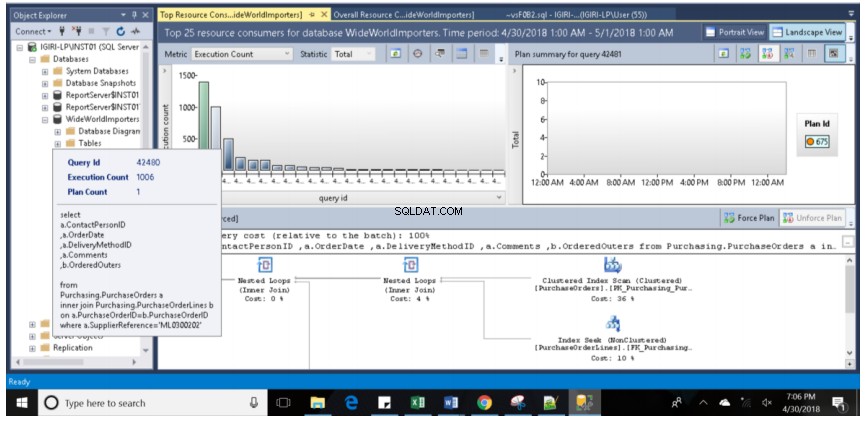Collapse the Databases folder
Screen dimensions: 865x422
point(32,59)
